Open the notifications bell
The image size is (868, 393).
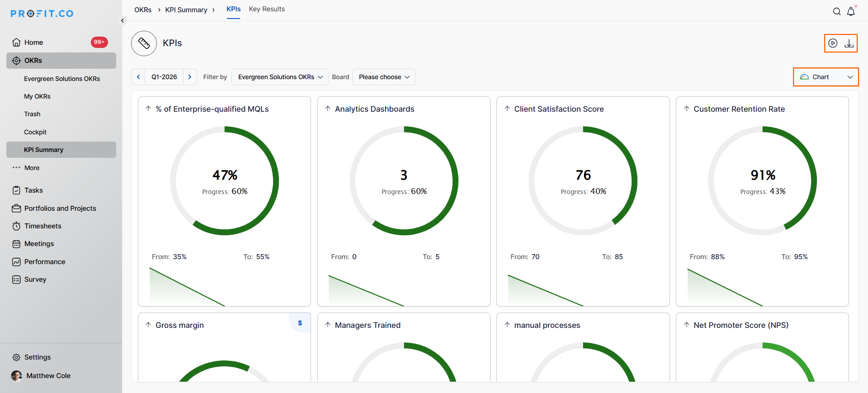point(851,12)
